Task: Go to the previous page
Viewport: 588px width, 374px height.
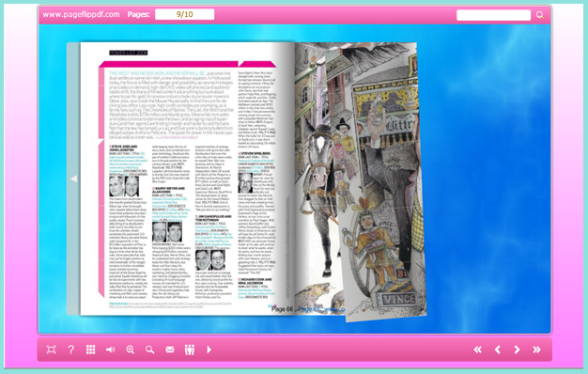Action: coord(498,350)
